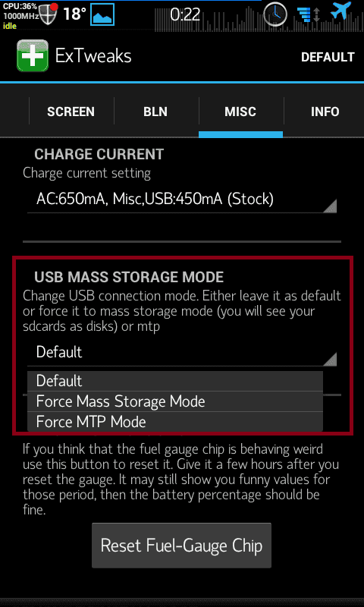Screen dimensions: 364x607
Task: Open the picture notification icon
Action: coord(102,14)
